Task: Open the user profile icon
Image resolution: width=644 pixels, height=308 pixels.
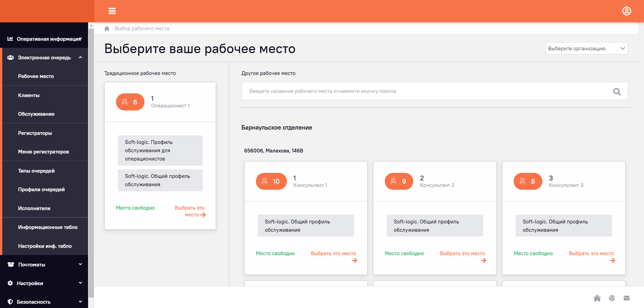Action: 626,11
